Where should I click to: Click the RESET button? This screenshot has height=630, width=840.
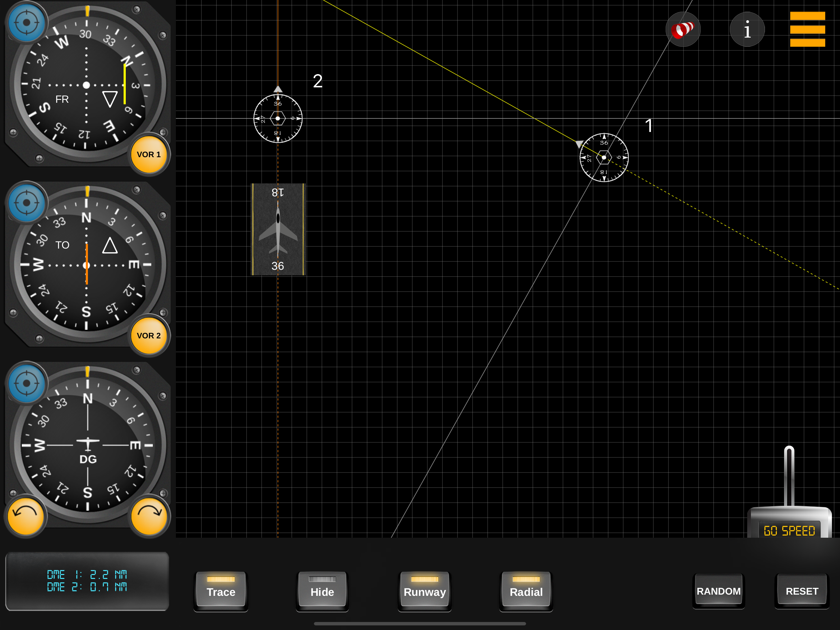[x=802, y=591]
